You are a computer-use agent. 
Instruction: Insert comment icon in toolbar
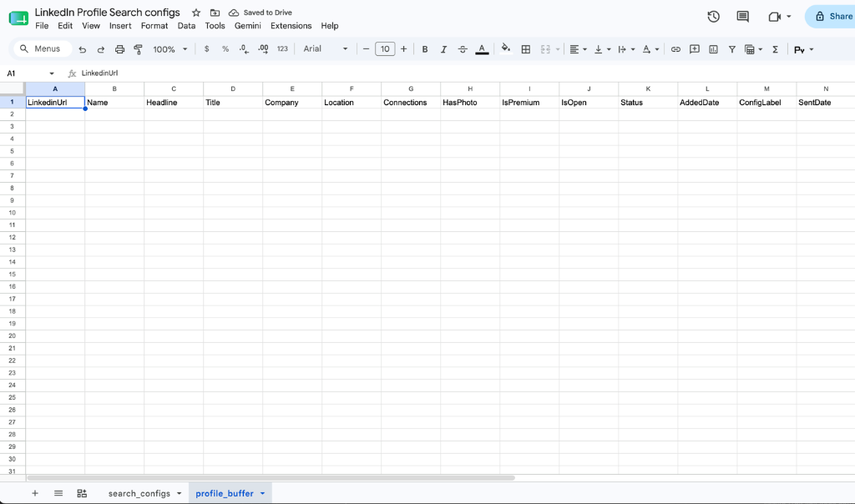[694, 49]
